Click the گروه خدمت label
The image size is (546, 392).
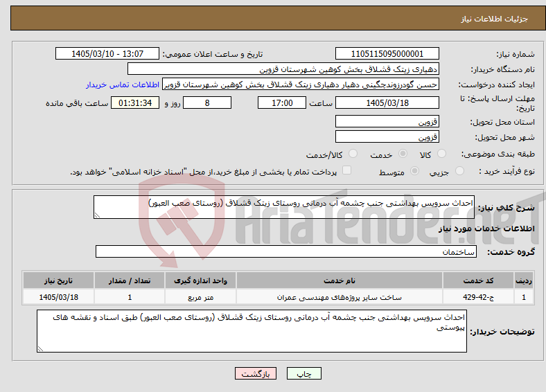click(x=511, y=251)
